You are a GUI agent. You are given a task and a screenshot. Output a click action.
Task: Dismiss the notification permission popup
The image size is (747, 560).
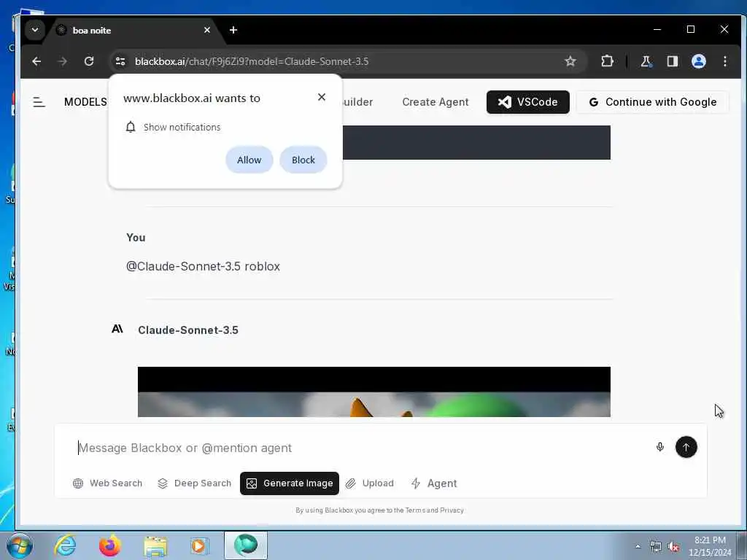(x=322, y=97)
